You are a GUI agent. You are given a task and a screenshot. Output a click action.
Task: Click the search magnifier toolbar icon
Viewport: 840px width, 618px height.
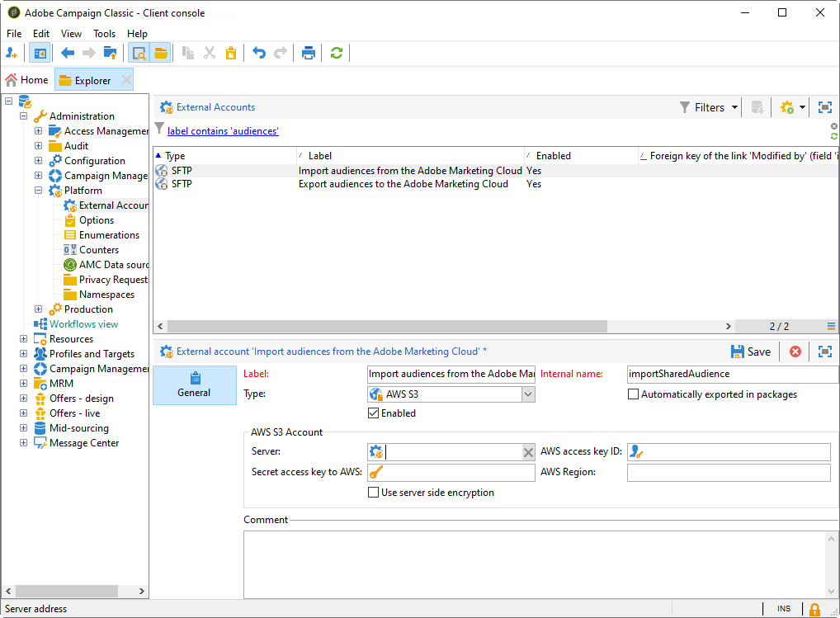point(139,53)
